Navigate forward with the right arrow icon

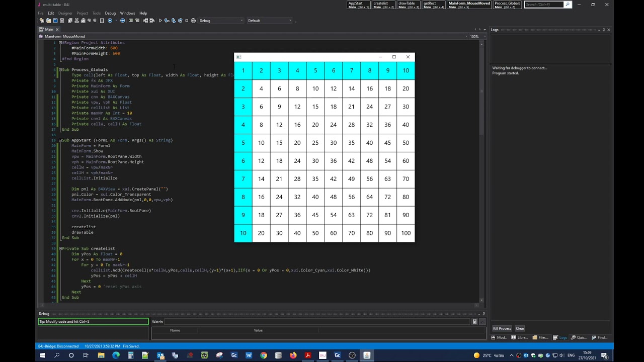(x=122, y=21)
